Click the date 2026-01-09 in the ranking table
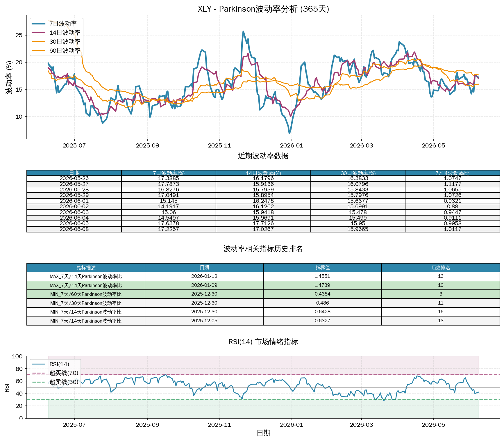This screenshot has height=441, width=504. [x=204, y=285]
